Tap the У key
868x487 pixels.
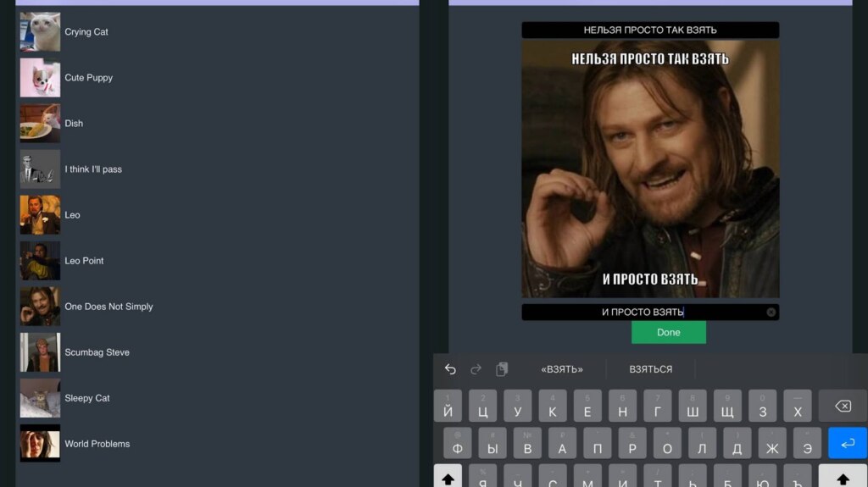(518, 407)
